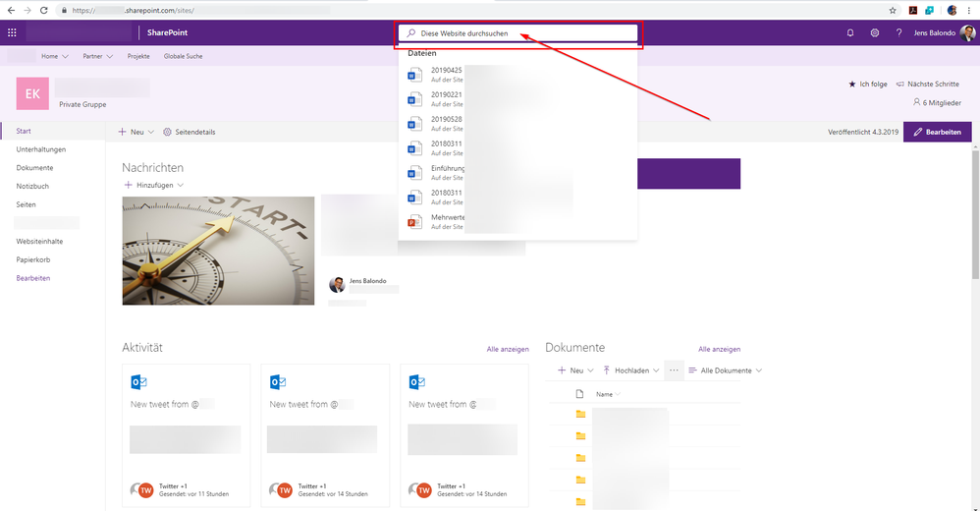Screen dimensions: 980x511
Task: Click Jens Balondo author name under news
Action: (367, 281)
